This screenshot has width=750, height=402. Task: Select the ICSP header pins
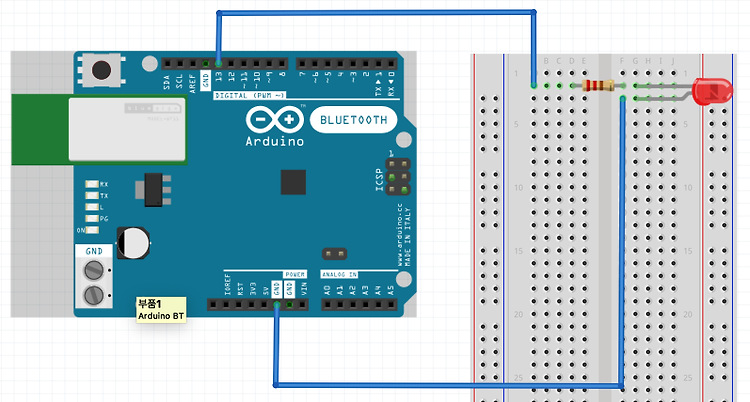(398, 177)
